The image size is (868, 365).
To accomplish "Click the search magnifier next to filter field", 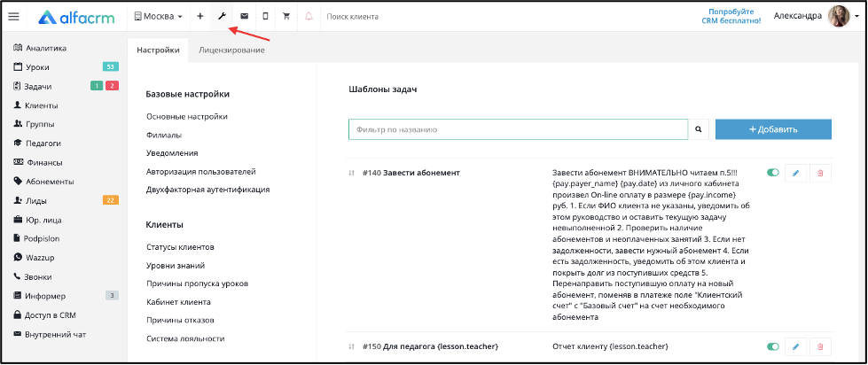I will (699, 129).
